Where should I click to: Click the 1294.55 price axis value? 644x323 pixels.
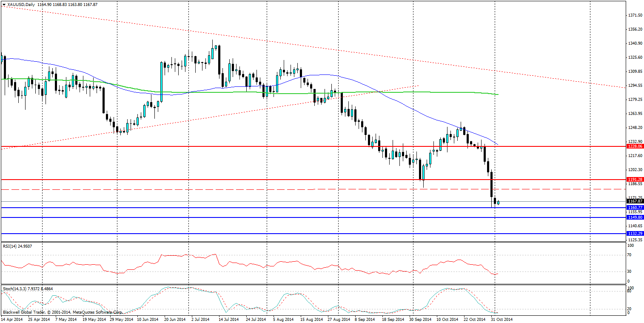[x=635, y=86]
